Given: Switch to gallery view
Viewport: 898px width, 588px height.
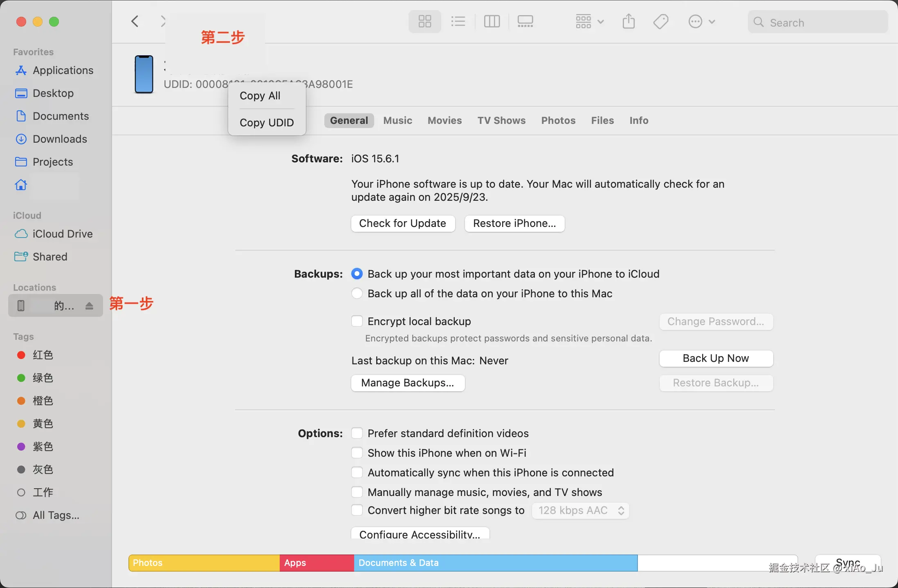Looking at the screenshot, I should pyautogui.click(x=525, y=21).
